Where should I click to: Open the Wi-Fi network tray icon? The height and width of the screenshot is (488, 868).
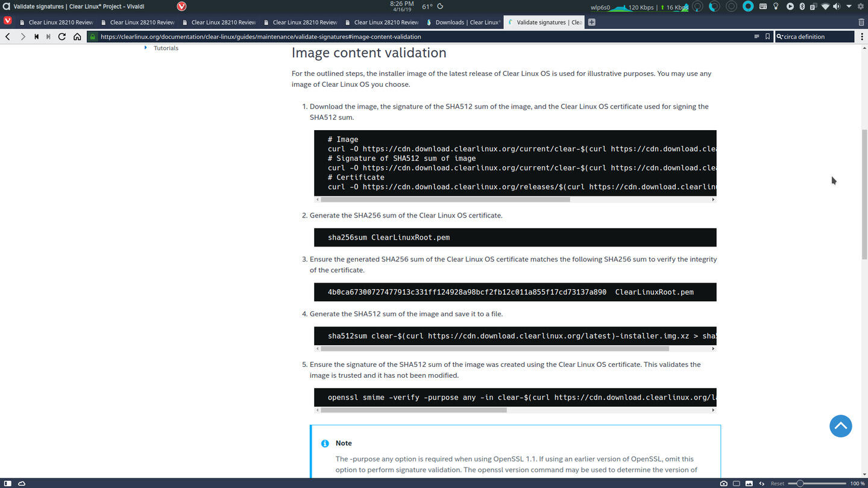pyautogui.click(x=825, y=6)
